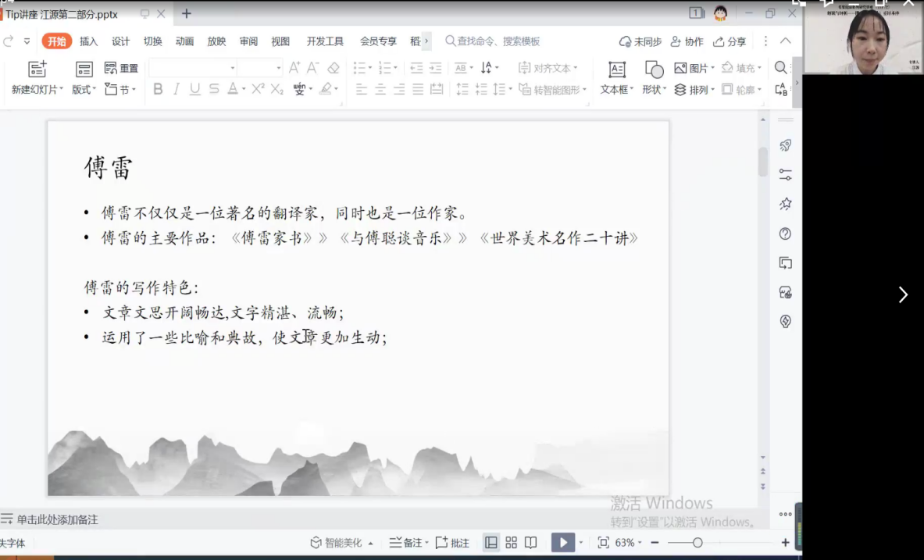Expand the 智能美化 options arrow
Image resolution: width=924 pixels, height=560 pixels.
pos(370,544)
